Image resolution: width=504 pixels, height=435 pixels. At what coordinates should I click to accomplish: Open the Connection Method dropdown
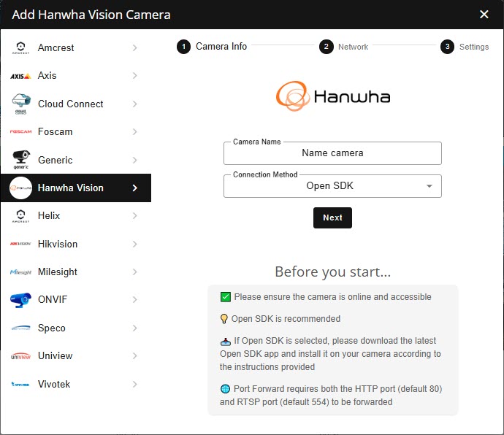332,186
